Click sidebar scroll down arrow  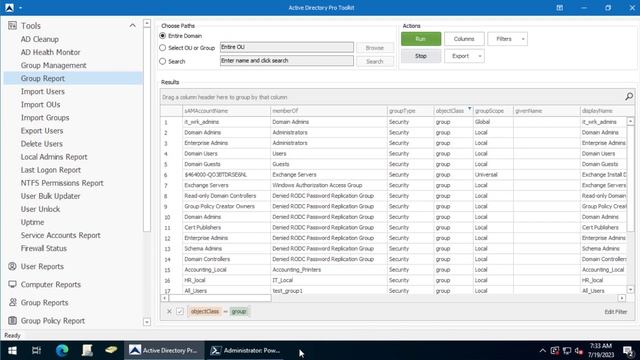coord(147,322)
